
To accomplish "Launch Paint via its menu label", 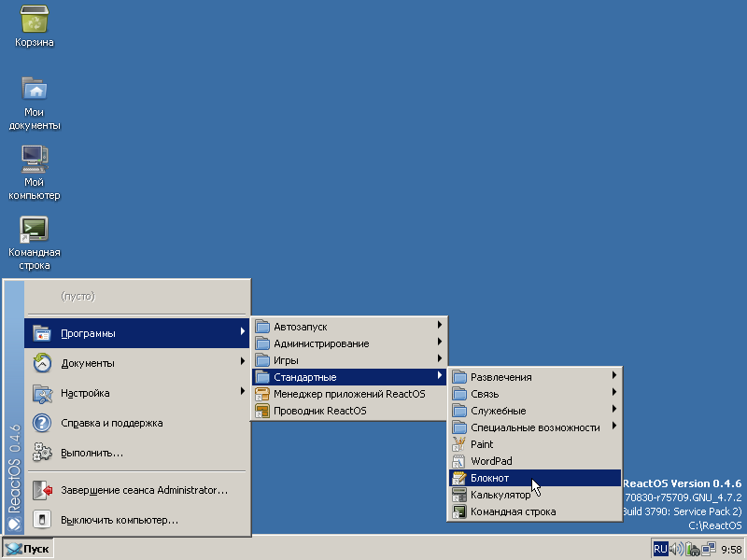I will coord(482,444).
